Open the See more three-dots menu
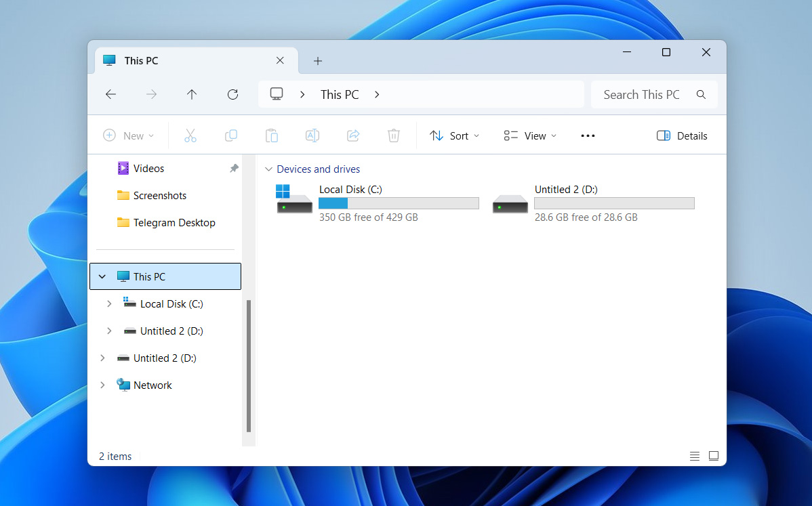This screenshot has width=812, height=506. coord(588,135)
